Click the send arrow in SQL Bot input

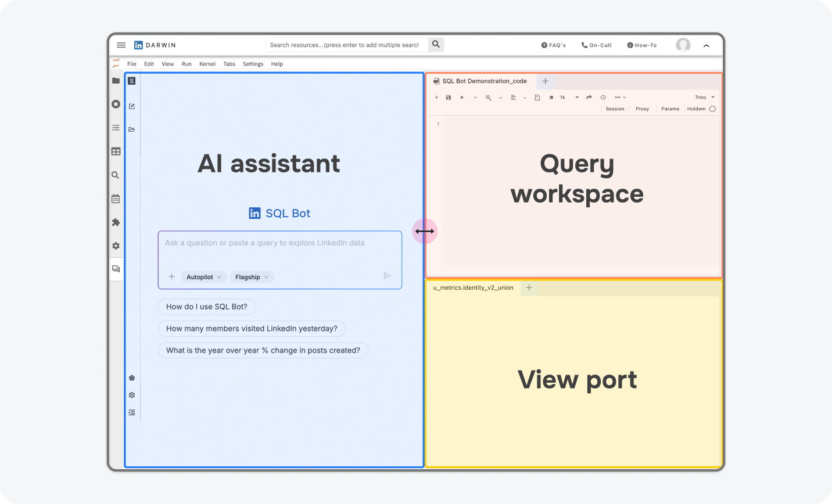(387, 276)
